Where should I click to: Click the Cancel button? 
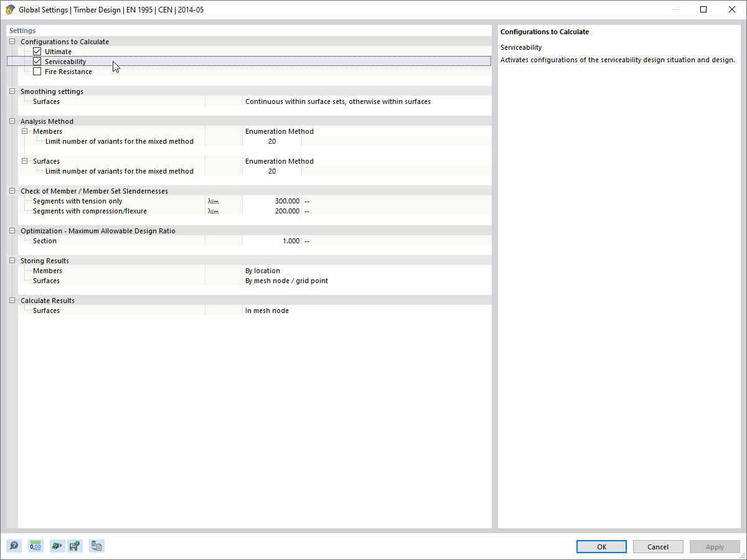point(658,547)
